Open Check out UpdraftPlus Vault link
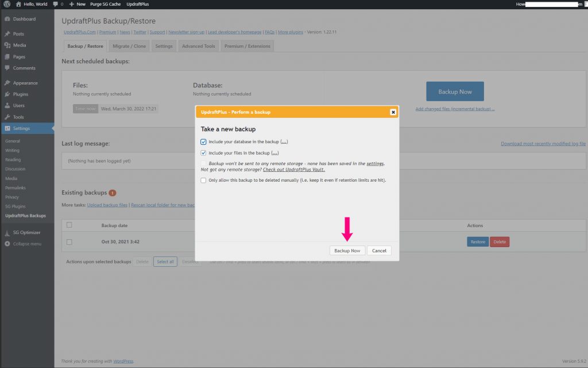The height and width of the screenshot is (368, 588). tap(293, 170)
